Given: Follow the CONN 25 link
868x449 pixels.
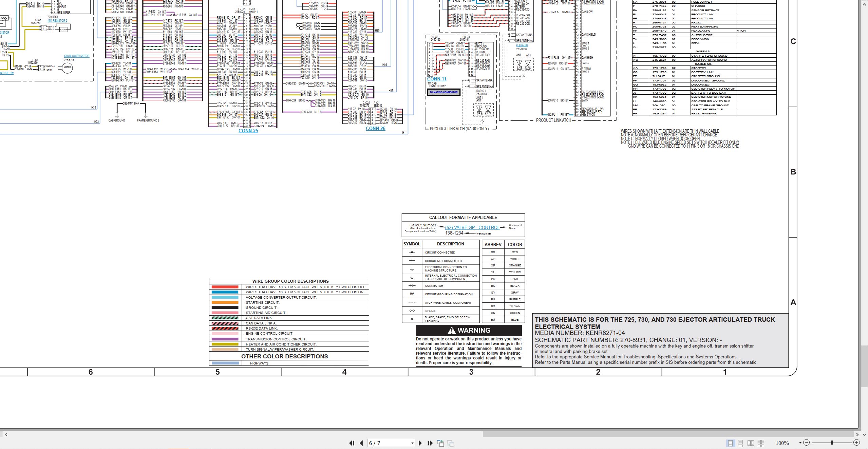Looking at the screenshot, I should [x=248, y=131].
